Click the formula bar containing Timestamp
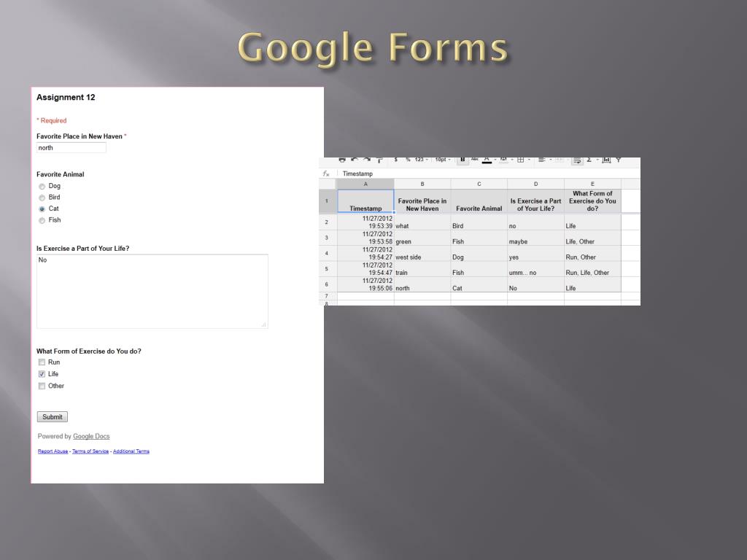 (488, 174)
